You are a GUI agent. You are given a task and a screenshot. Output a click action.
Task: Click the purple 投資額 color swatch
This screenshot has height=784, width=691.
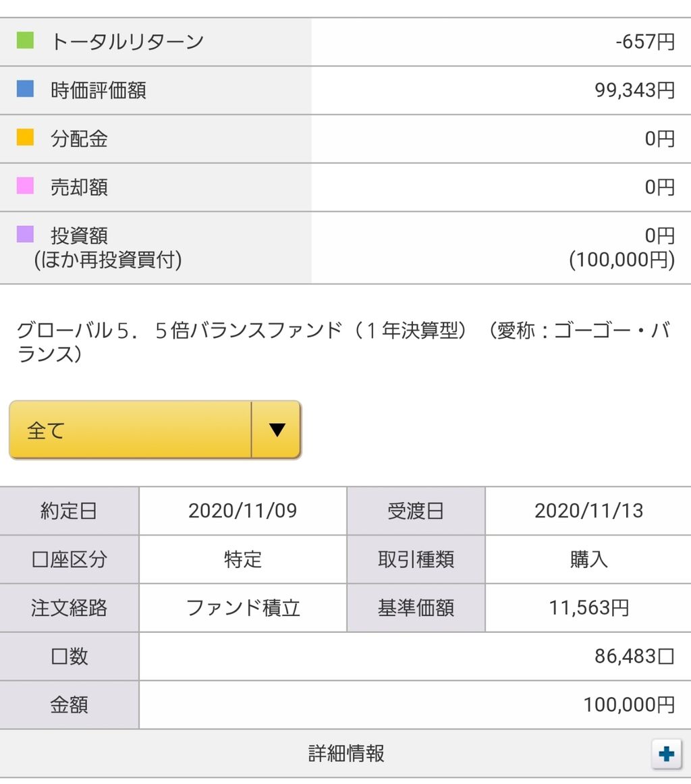click(25, 234)
